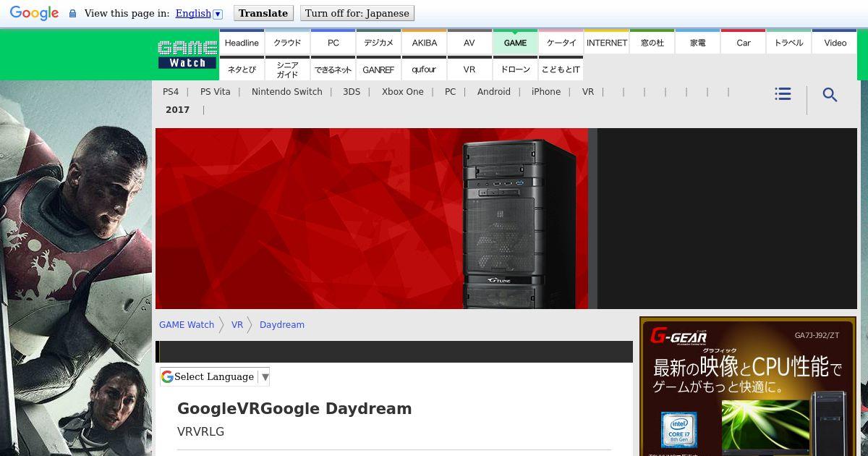Open the hamburger list menu icon
Viewport: 868px width, 456px height.
click(x=782, y=94)
